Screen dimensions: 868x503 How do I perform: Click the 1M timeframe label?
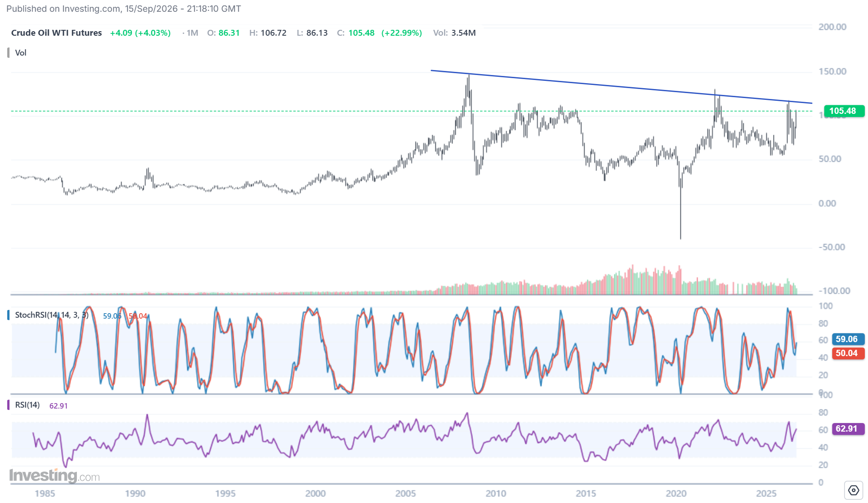coord(192,33)
